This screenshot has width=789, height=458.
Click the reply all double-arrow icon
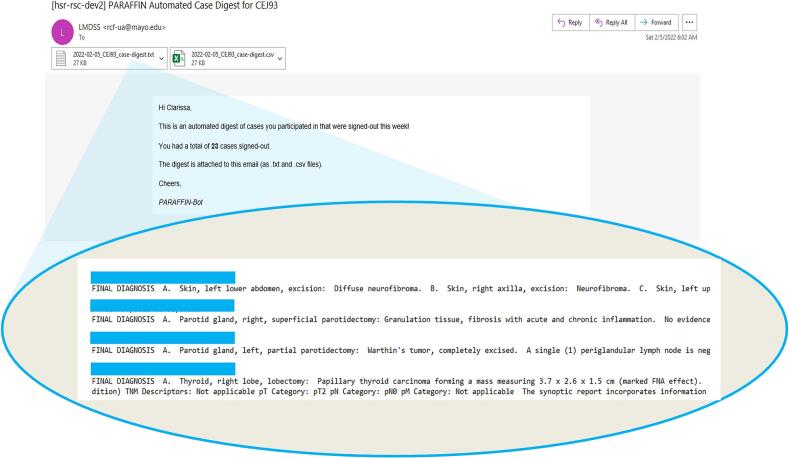click(x=598, y=23)
